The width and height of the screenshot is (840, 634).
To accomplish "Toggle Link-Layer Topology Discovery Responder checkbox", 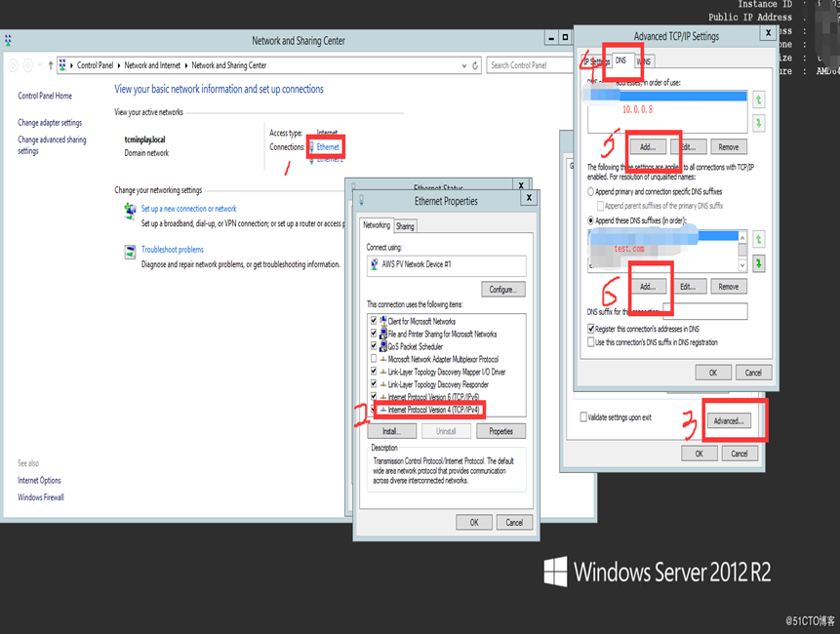I will point(374,384).
